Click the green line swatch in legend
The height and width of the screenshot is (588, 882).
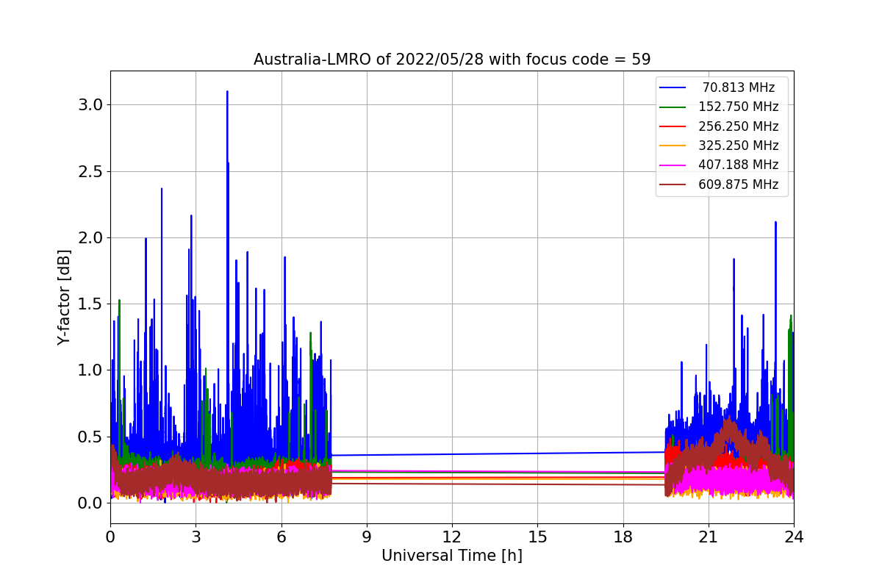point(673,107)
